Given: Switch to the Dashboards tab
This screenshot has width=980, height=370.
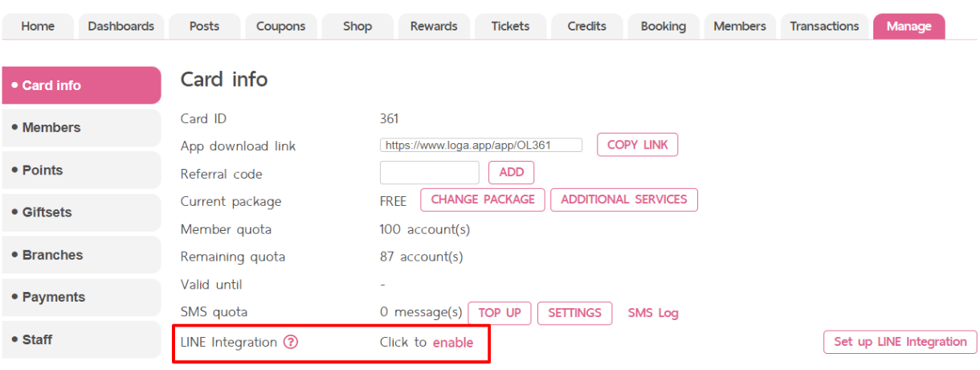Looking at the screenshot, I should coord(121,26).
